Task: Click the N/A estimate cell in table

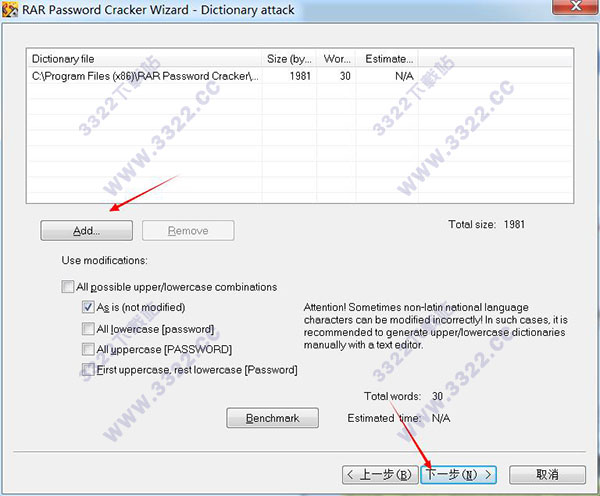Action: tap(404, 76)
